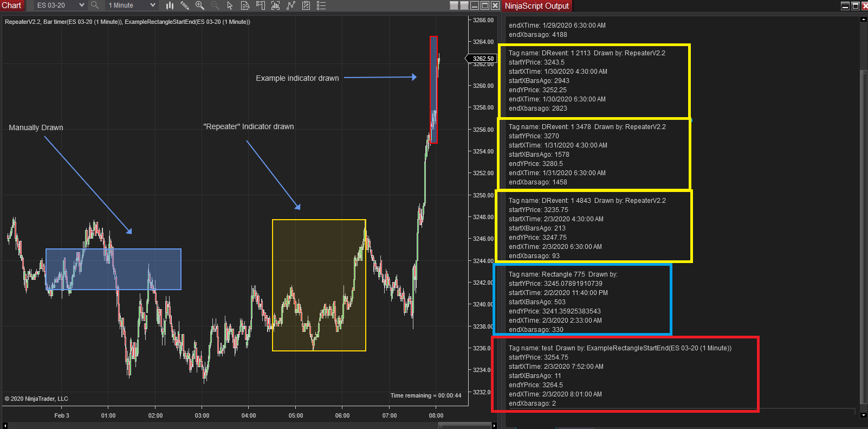Open the chart Properties list icon
868x429 pixels.
[321, 5]
